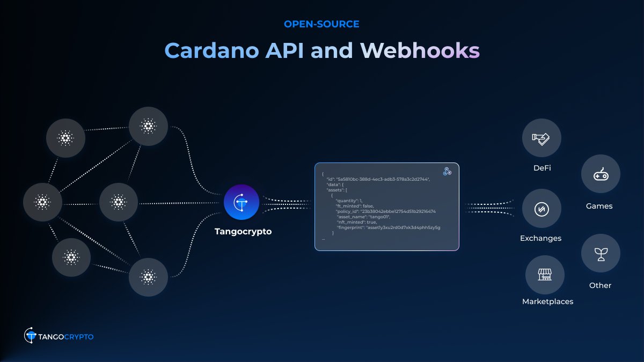Click the central Cardano node icon
This screenshot has height=362, width=644.
coord(119,202)
